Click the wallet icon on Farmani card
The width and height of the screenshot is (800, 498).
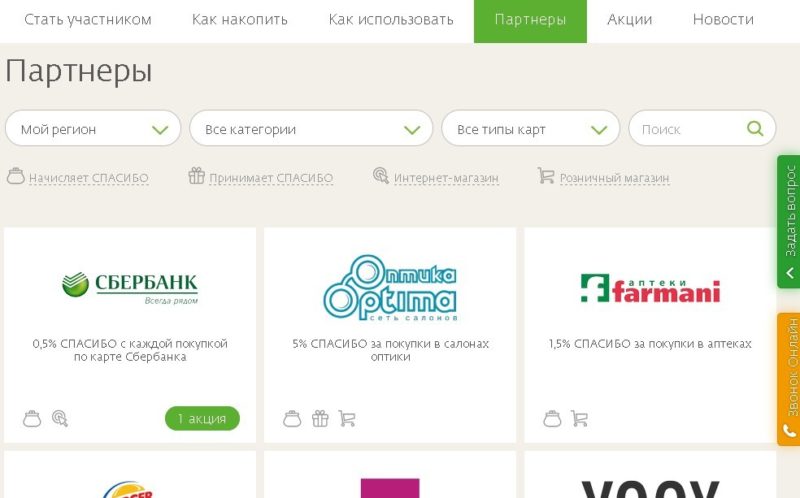pos(552,419)
